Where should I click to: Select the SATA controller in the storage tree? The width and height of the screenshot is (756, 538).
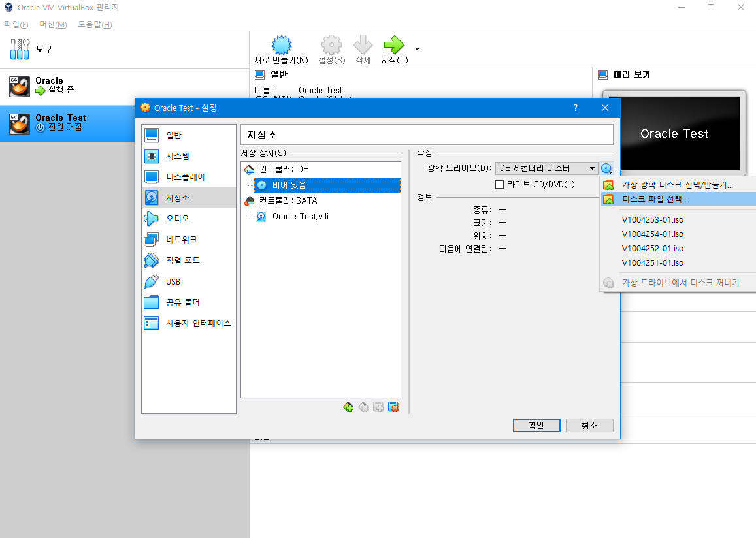point(288,201)
